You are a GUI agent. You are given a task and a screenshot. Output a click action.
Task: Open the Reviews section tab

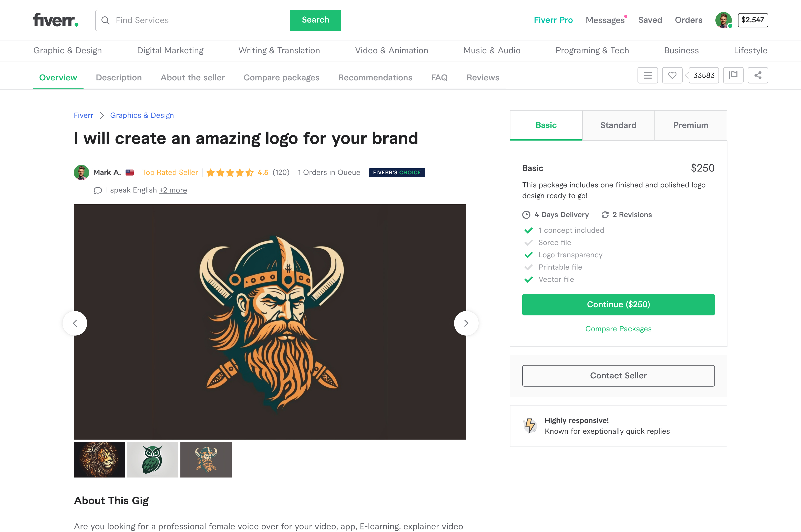click(x=482, y=78)
